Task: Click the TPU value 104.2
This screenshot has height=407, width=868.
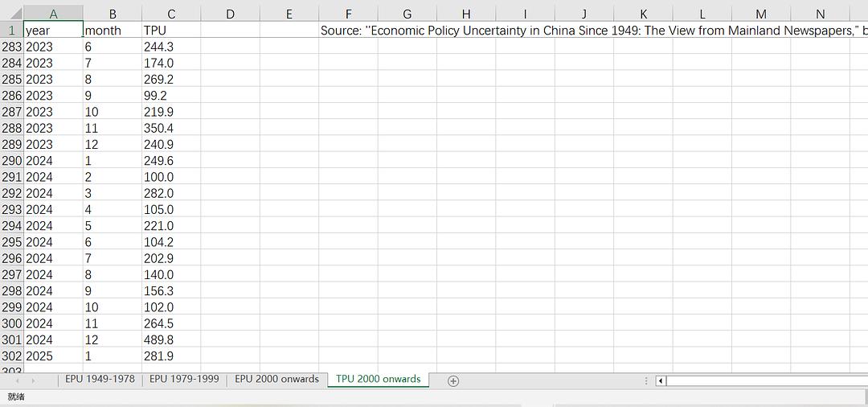Action: click(171, 242)
